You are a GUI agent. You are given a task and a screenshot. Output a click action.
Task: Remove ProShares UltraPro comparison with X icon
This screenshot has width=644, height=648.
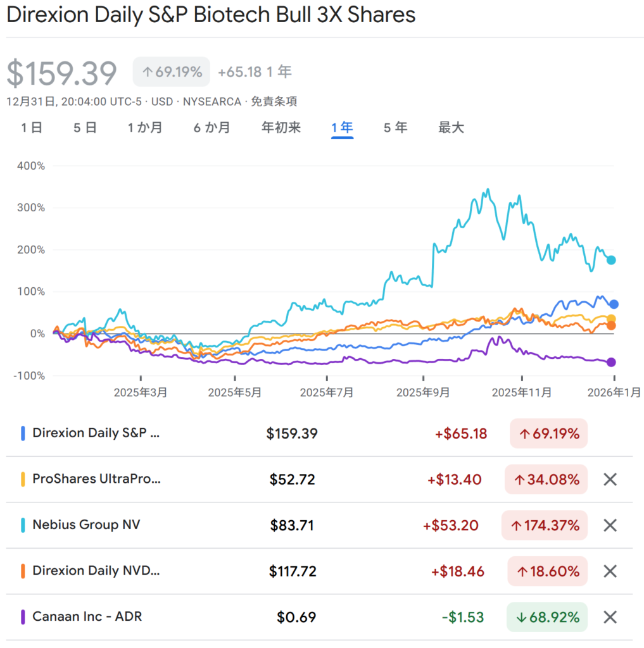(x=610, y=480)
